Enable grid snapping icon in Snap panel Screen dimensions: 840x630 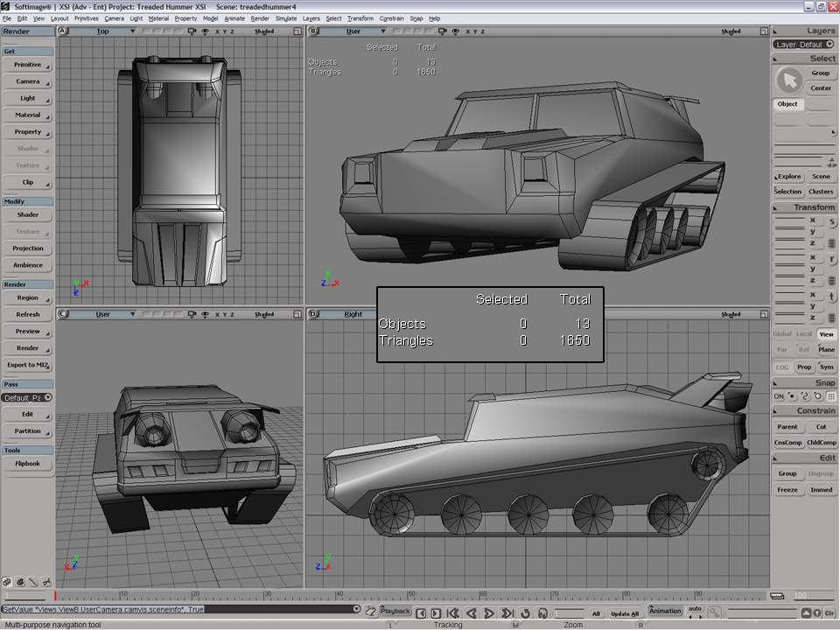click(x=831, y=396)
